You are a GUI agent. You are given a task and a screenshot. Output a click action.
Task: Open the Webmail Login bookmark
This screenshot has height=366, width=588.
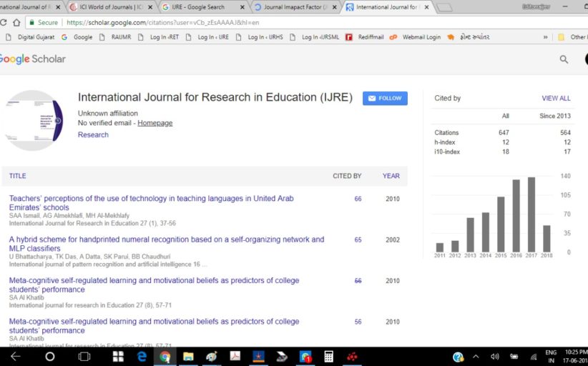(415, 37)
